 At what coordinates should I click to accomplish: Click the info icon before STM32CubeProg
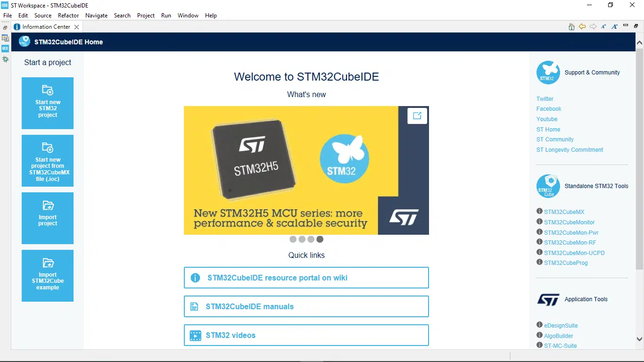coord(539,262)
